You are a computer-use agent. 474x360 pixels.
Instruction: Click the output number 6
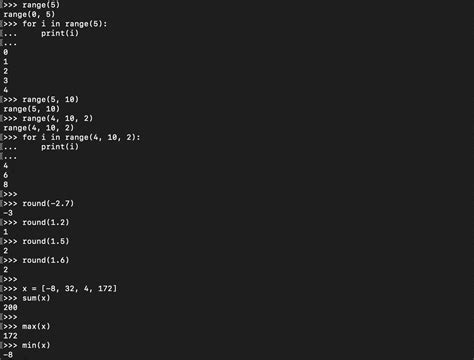[x=6, y=175]
